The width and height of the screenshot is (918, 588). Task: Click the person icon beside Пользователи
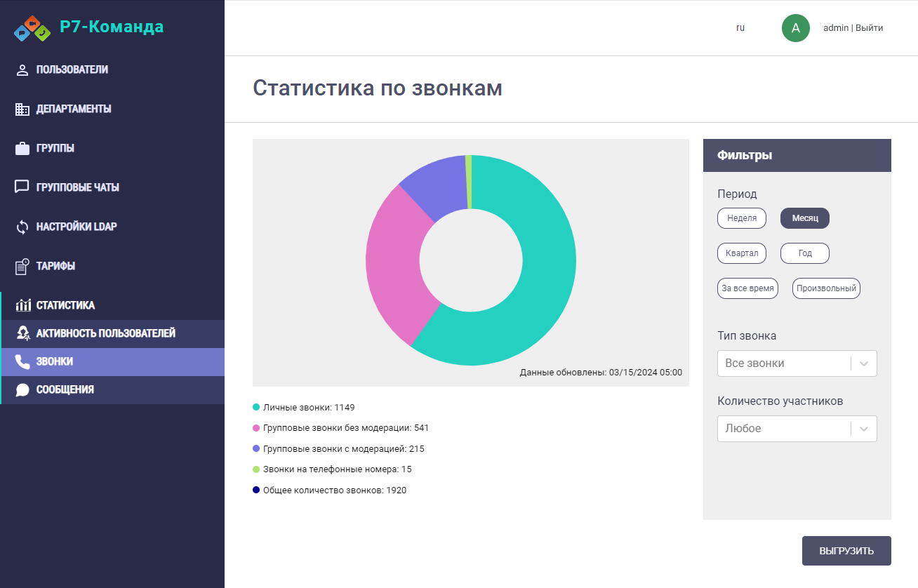pyautogui.click(x=22, y=69)
